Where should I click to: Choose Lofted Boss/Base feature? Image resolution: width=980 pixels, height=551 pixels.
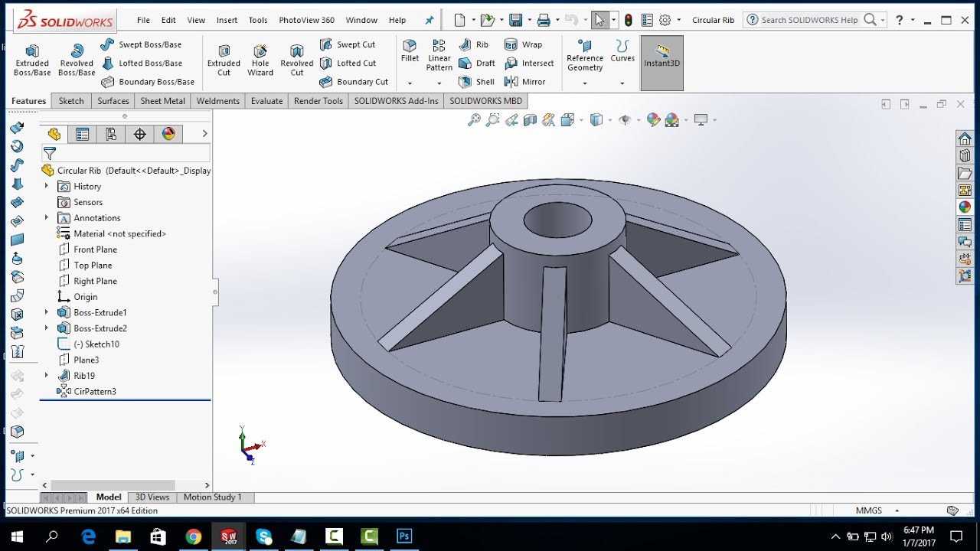pyautogui.click(x=142, y=63)
